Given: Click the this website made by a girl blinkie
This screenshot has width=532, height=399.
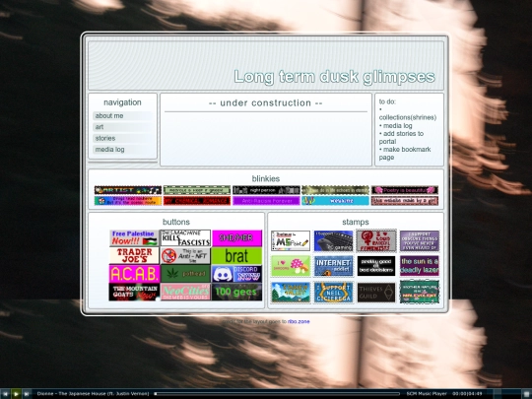Looking at the screenshot, I should click(x=405, y=201).
